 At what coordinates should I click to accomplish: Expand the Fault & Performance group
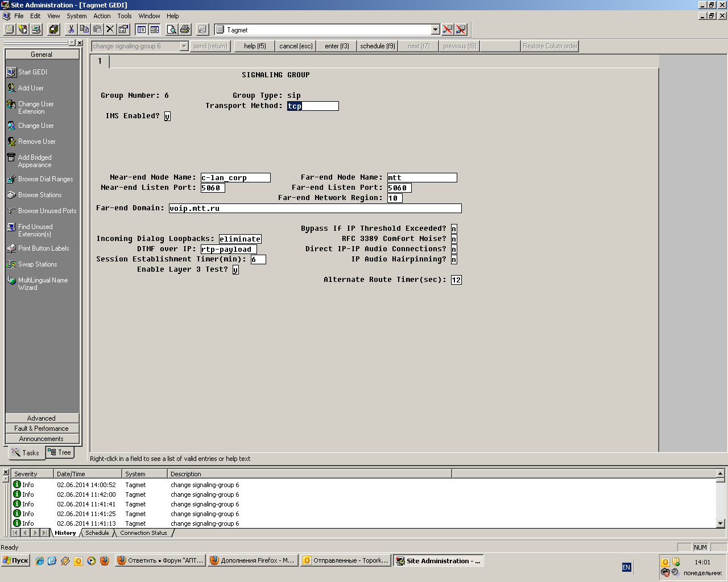(42, 429)
